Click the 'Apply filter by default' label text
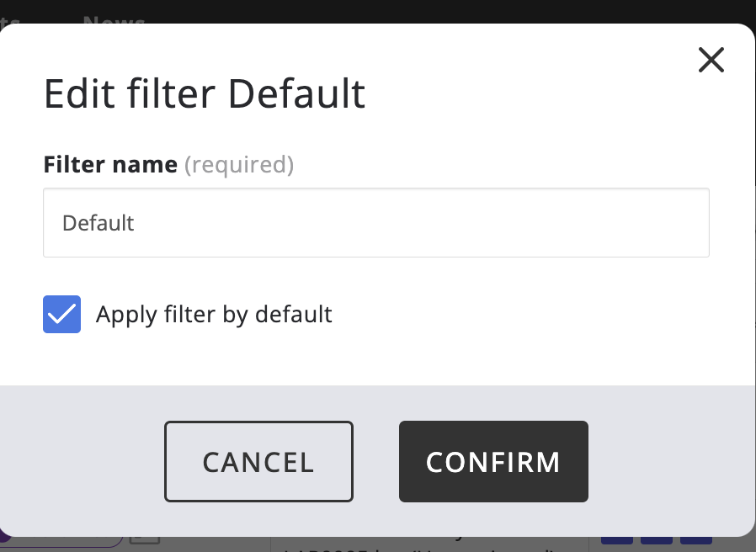This screenshot has height=552, width=756. tap(214, 315)
